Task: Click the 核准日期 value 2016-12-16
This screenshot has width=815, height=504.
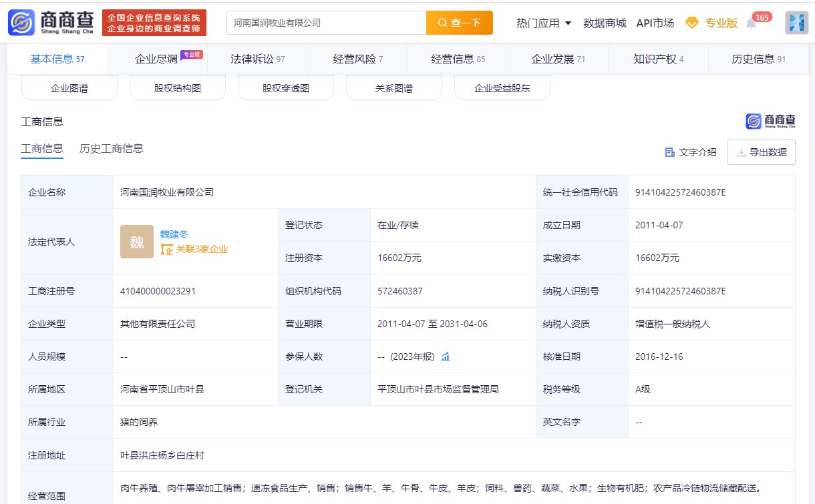Action: point(659,356)
